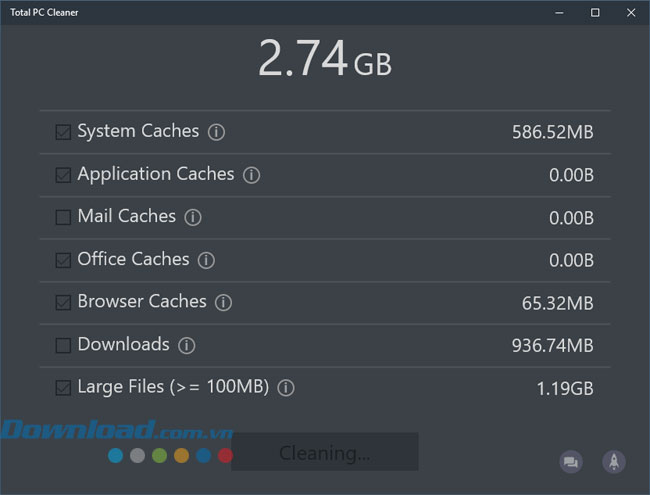Click the 65.32MB Browser Caches size
This screenshot has width=650, height=495.
click(558, 303)
